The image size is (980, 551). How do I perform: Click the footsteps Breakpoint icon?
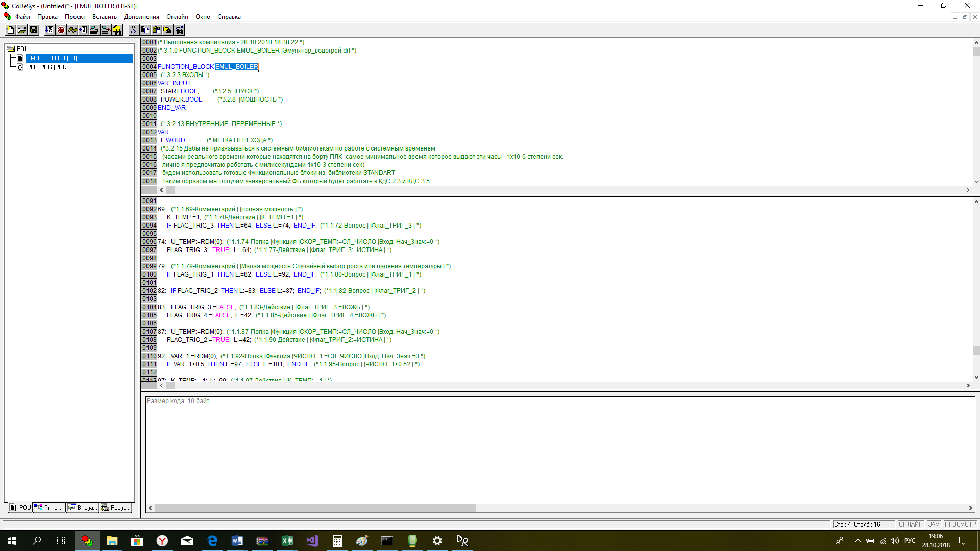(72, 30)
